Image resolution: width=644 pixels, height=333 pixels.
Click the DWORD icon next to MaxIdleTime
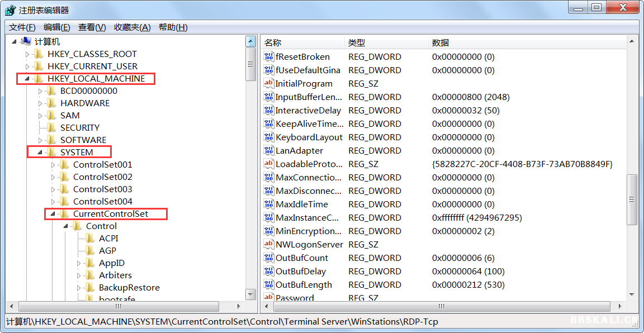point(269,204)
